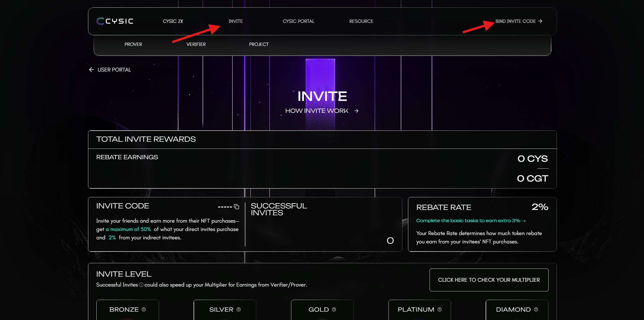Click the Rebate Rate heading

[444, 207]
